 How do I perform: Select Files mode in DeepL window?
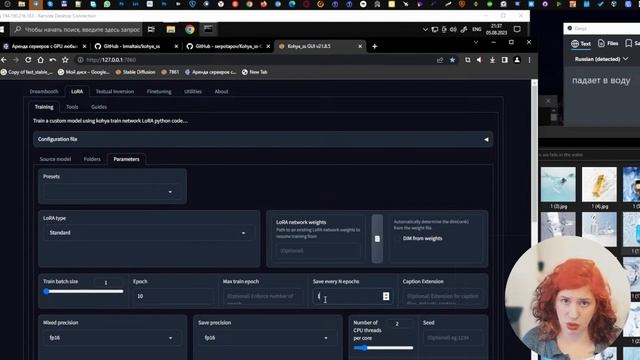click(x=608, y=43)
